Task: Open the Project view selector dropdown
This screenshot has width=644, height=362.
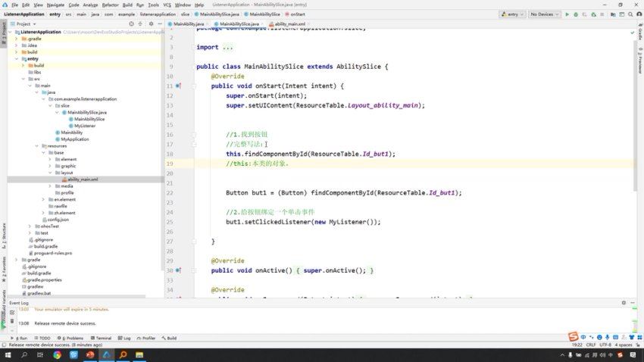Action: click(x=23, y=23)
